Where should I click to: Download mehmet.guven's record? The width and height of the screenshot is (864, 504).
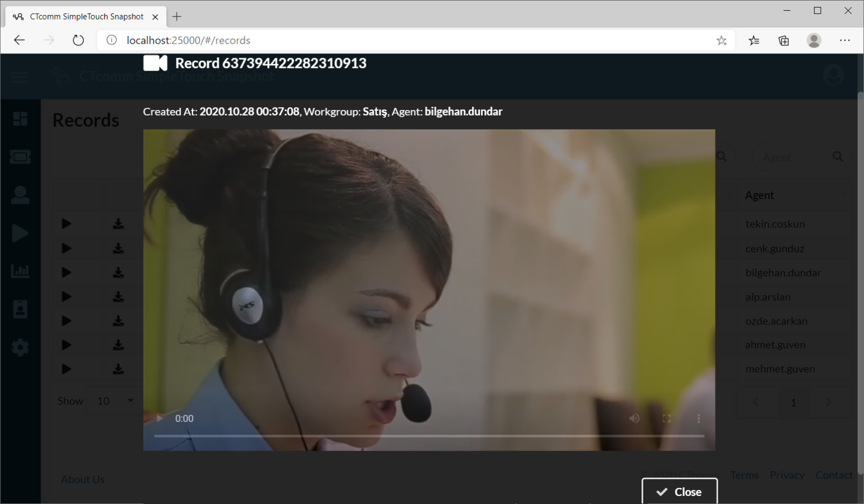coord(118,369)
